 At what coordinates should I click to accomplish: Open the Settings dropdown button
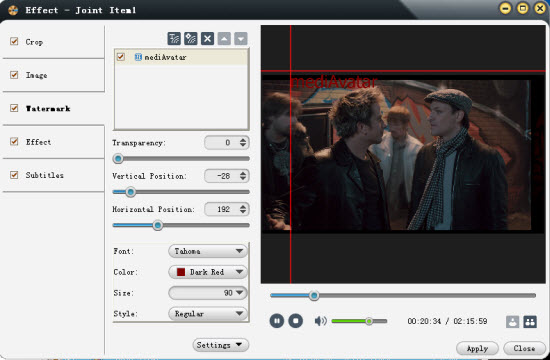(x=221, y=345)
